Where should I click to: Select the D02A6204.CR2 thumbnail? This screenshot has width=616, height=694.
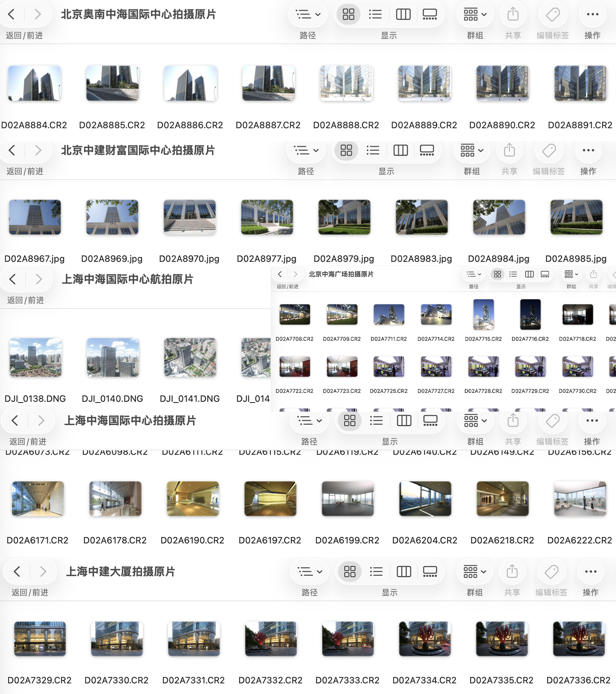point(425,499)
